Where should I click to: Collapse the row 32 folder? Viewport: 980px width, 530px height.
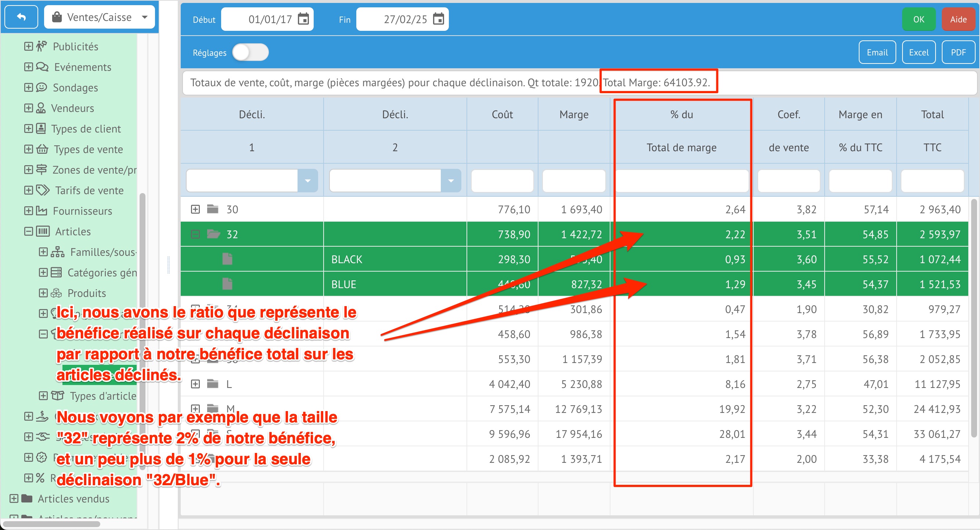(195, 234)
